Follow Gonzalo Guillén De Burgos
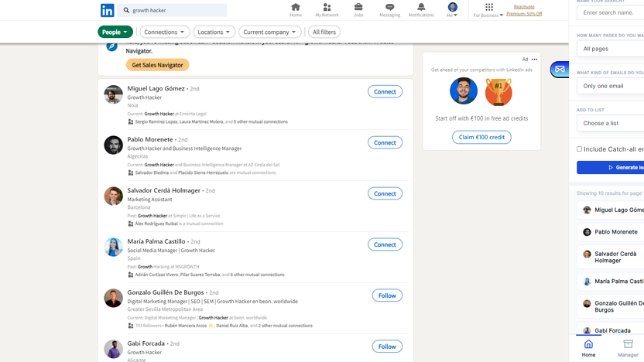The image size is (644, 362). coord(387,295)
